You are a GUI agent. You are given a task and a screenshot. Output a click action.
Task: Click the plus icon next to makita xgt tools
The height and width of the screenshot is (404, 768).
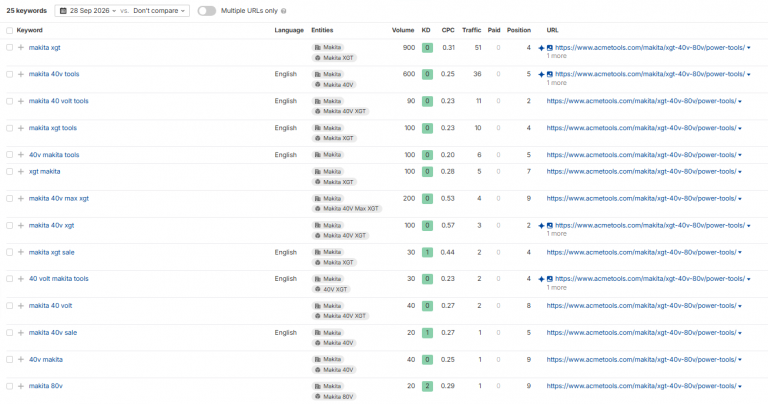(x=21, y=128)
